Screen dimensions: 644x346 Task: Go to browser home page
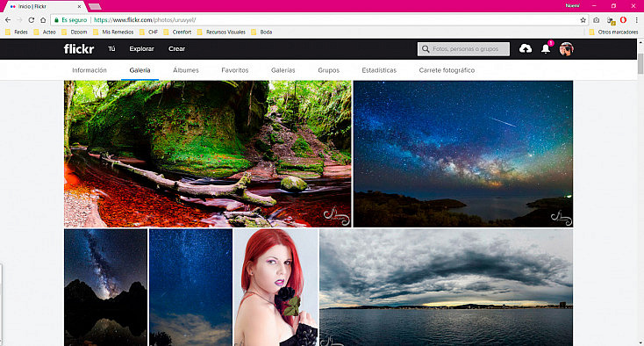click(x=43, y=19)
